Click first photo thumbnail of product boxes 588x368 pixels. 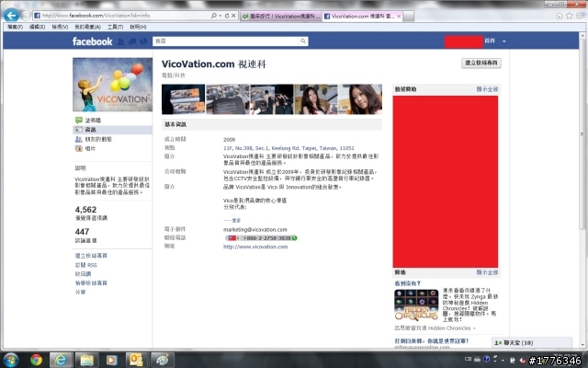click(184, 99)
